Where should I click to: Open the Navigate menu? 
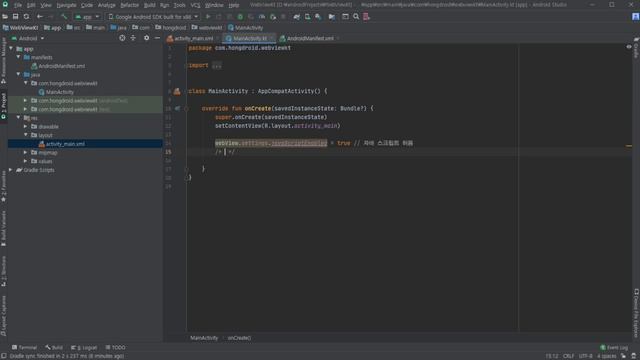tap(66, 5)
